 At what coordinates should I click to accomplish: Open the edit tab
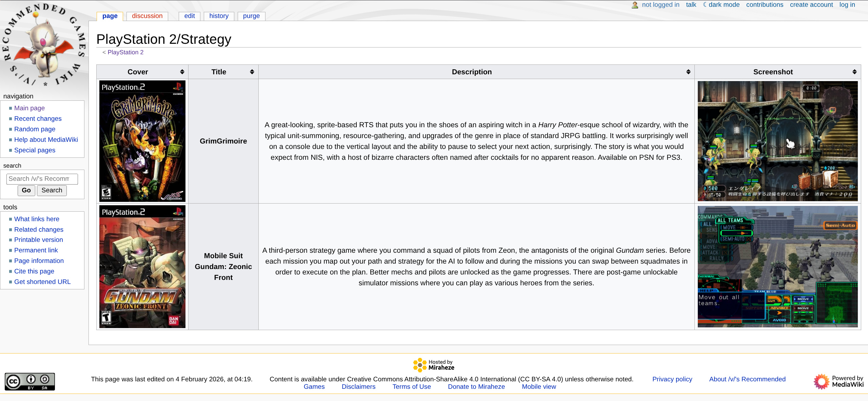tap(189, 16)
